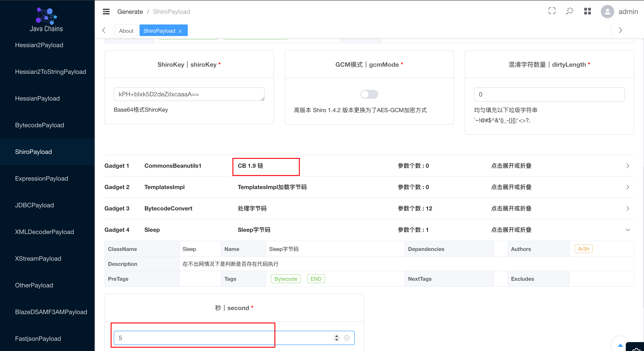The width and height of the screenshot is (644, 351).
Task: Expand the Gadget 1 CommonsBeanutils1 row chevron
Action: (x=628, y=166)
